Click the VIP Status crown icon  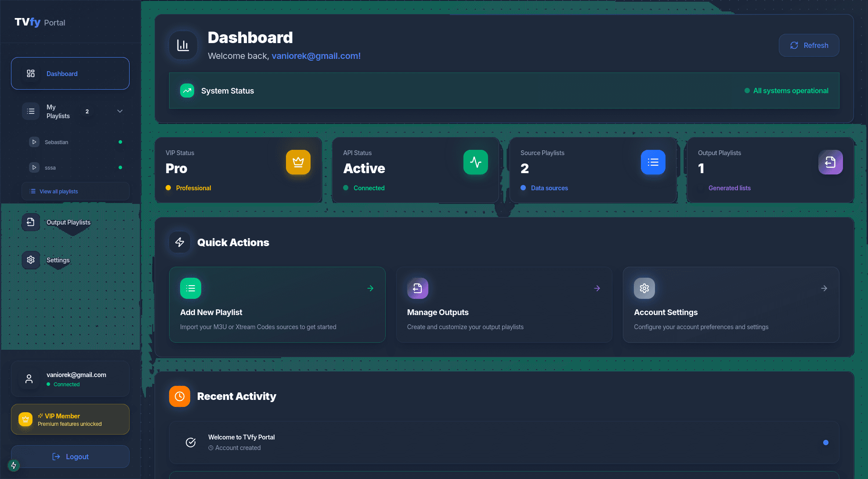(298, 162)
